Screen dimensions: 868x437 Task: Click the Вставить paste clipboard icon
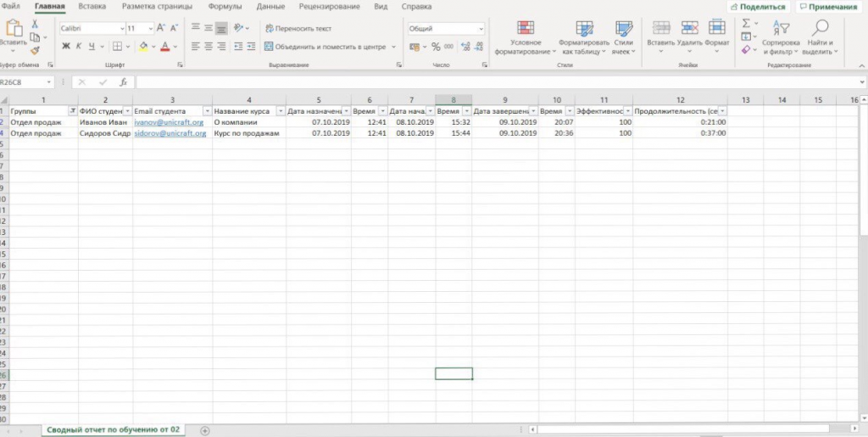(13, 29)
